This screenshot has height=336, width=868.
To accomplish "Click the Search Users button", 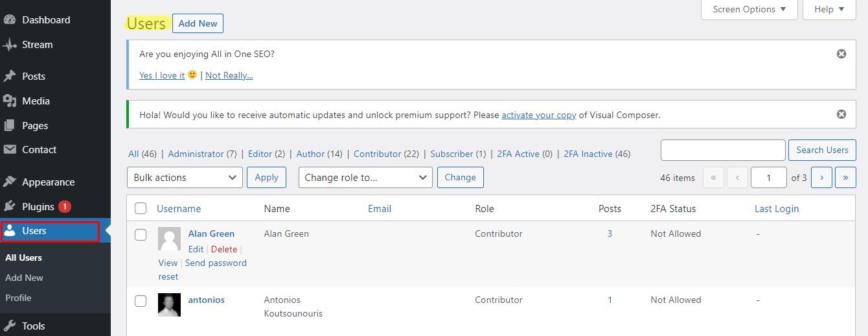I will pos(822,150).
